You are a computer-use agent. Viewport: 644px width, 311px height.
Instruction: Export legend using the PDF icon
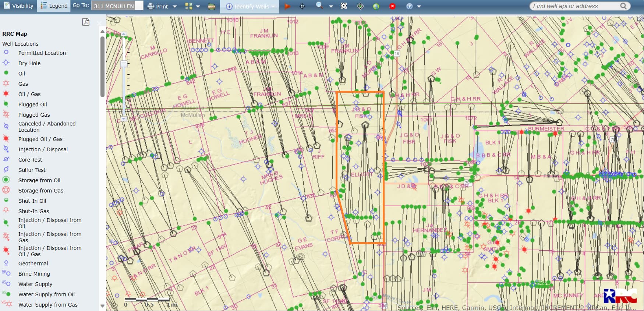(x=86, y=22)
